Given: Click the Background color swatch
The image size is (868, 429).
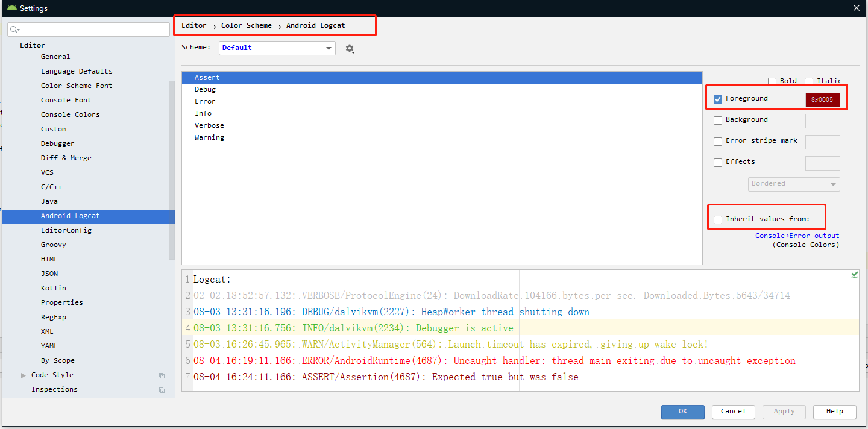Looking at the screenshot, I should pos(822,121).
